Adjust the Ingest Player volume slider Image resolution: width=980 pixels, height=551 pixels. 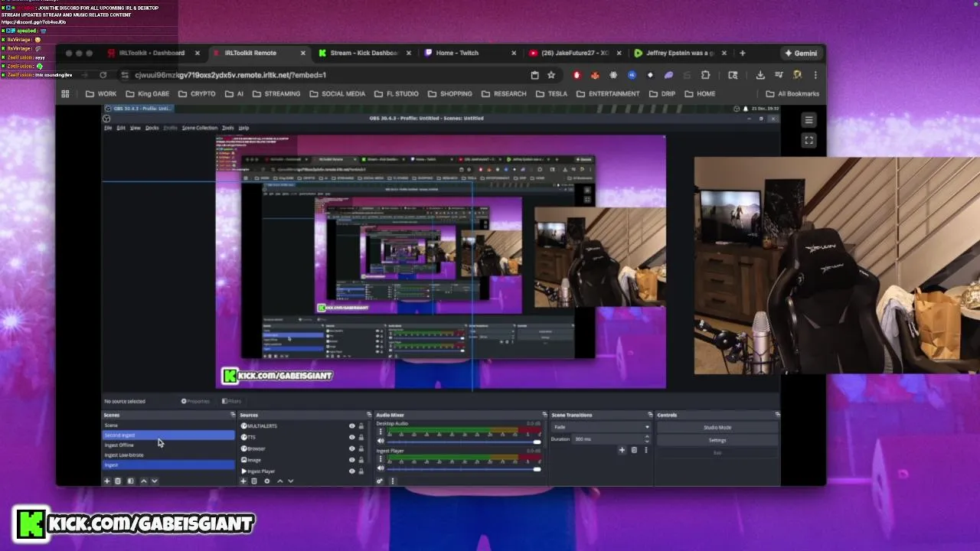pos(464,468)
